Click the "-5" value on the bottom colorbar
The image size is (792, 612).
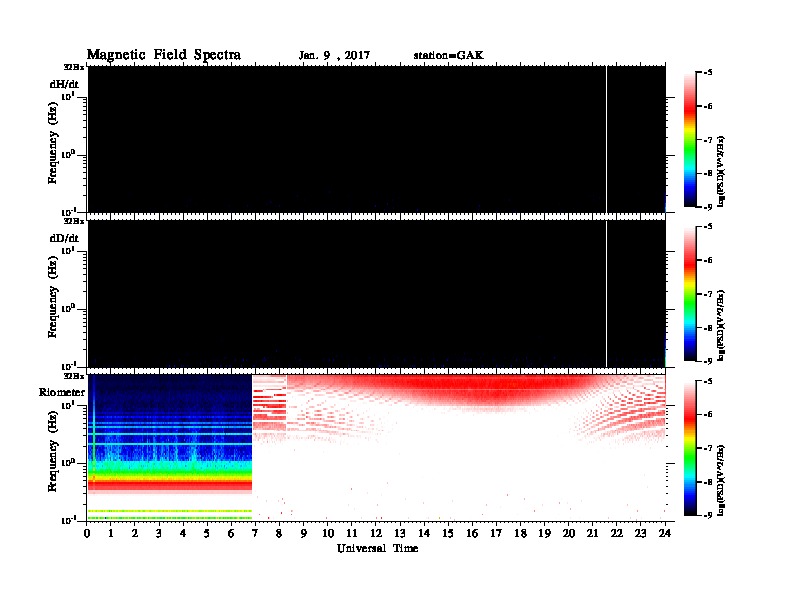(707, 381)
